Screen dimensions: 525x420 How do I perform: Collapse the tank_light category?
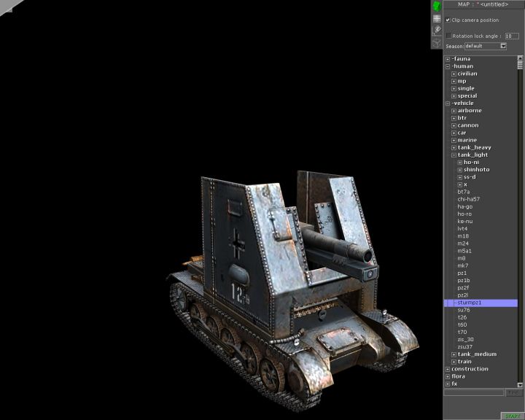pyautogui.click(x=454, y=155)
